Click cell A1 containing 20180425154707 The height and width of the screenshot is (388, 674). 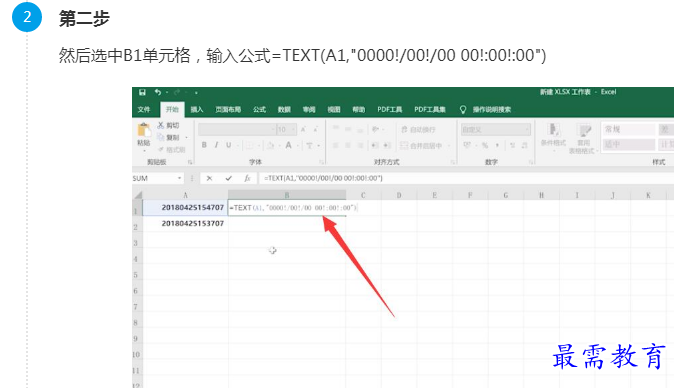pyautogui.click(x=185, y=208)
